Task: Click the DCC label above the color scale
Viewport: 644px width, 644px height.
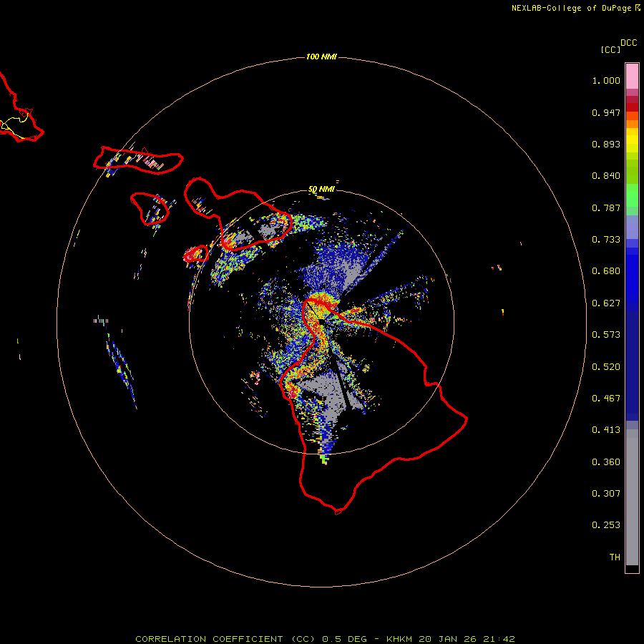Action: 629,43
